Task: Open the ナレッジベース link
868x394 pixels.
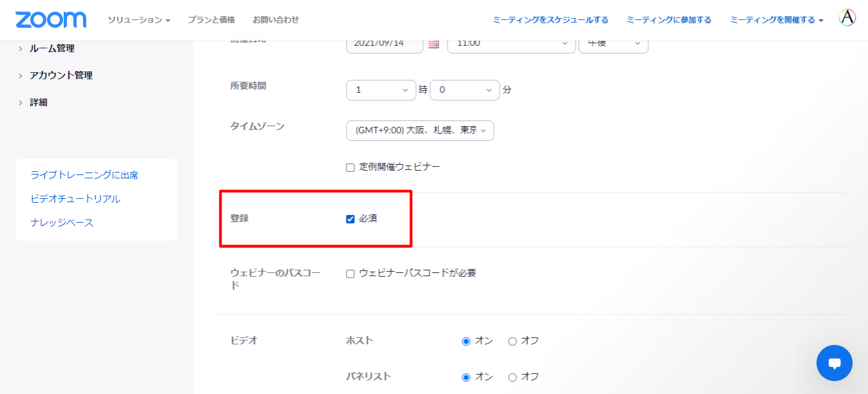Action: pos(62,223)
